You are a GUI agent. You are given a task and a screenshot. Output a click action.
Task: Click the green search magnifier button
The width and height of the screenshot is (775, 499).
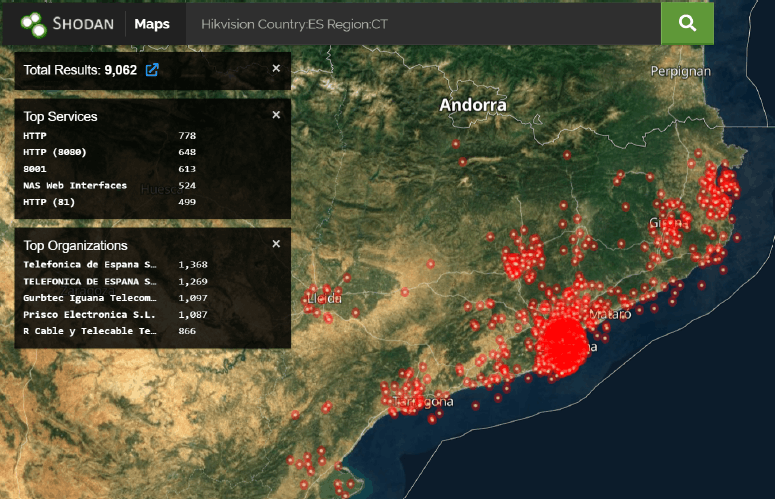coord(687,23)
